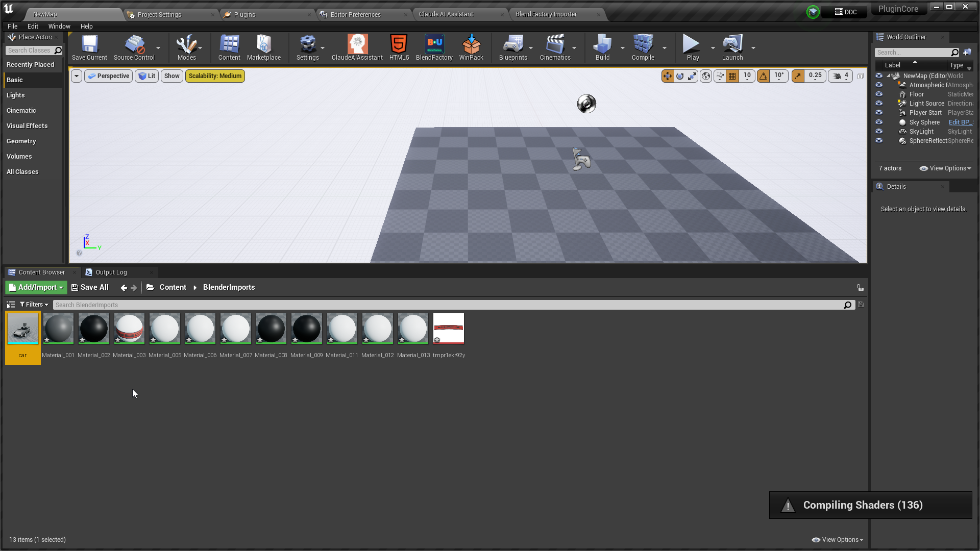
Task: Open the File menu
Action: [x=12, y=27]
